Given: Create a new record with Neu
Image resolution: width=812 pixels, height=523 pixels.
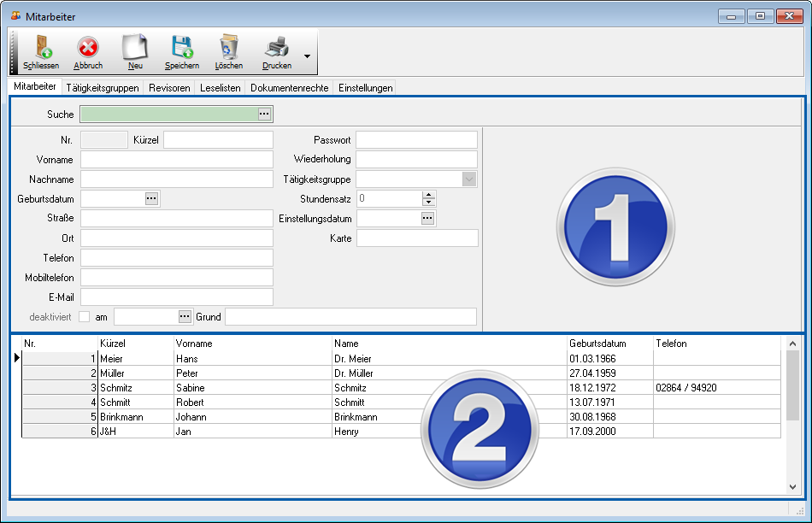Looking at the screenshot, I should tap(134, 48).
